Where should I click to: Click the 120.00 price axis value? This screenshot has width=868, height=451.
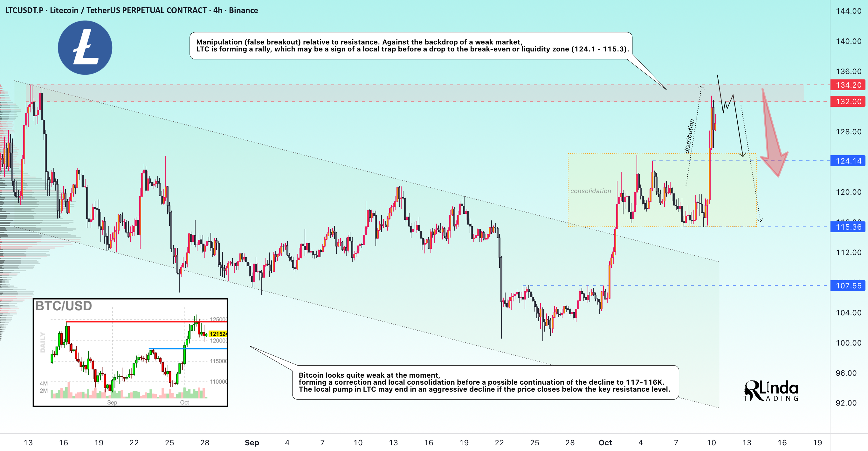(x=849, y=192)
